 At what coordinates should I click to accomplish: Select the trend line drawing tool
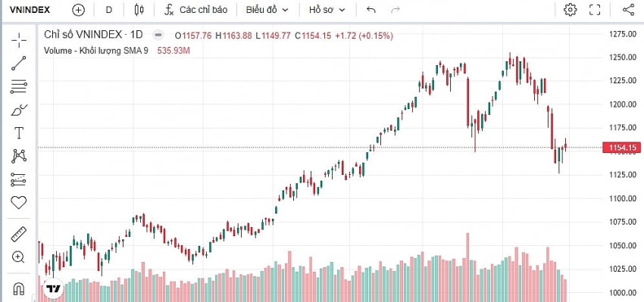[18, 63]
